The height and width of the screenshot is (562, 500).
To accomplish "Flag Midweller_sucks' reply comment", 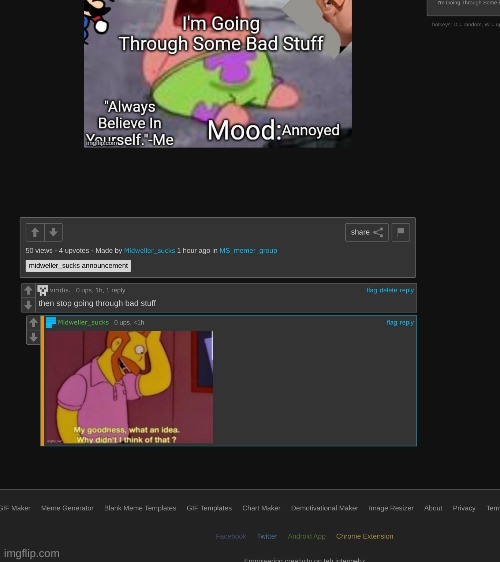I will [x=391, y=323].
